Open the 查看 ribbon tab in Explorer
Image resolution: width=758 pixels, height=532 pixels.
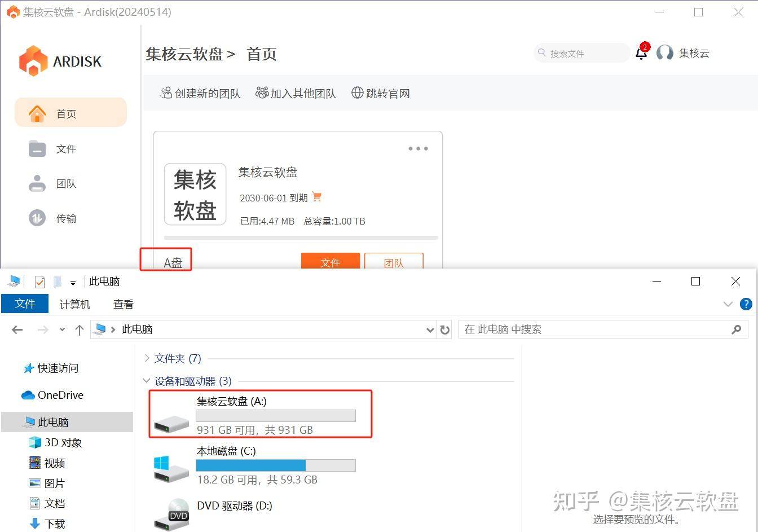[124, 304]
